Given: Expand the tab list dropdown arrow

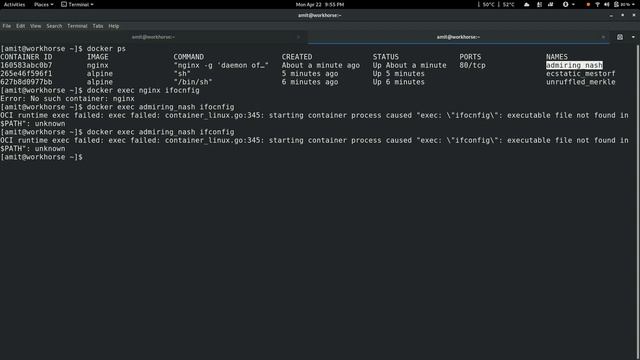Looking at the screenshot, I should click(633, 37).
